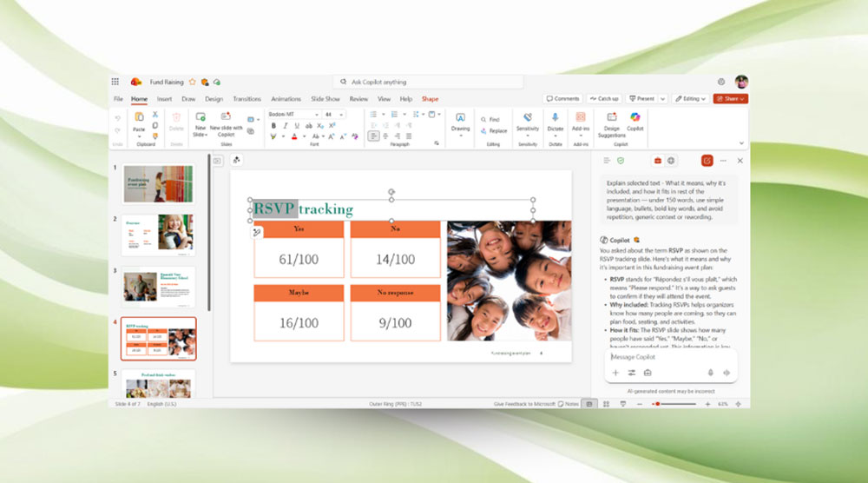
Task: Open the settings gear icon
Action: [721, 82]
